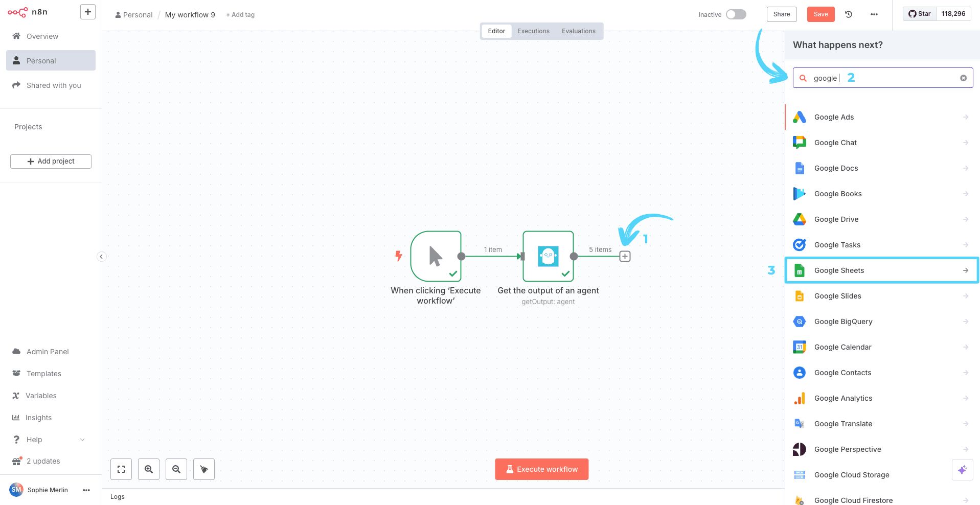Image resolution: width=980 pixels, height=505 pixels.
Task: Select the Google Chat node icon
Action: (x=800, y=143)
